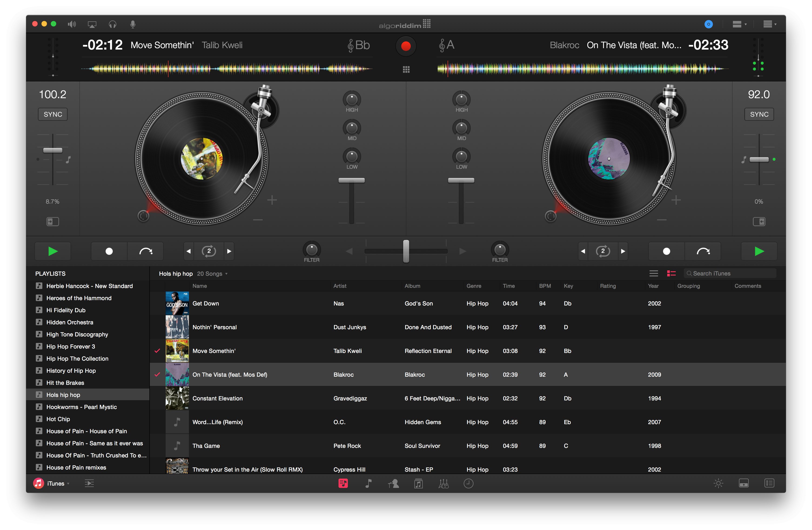Click the crossfader handle
Image resolution: width=812 pixels, height=530 pixels.
click(406, 251)
